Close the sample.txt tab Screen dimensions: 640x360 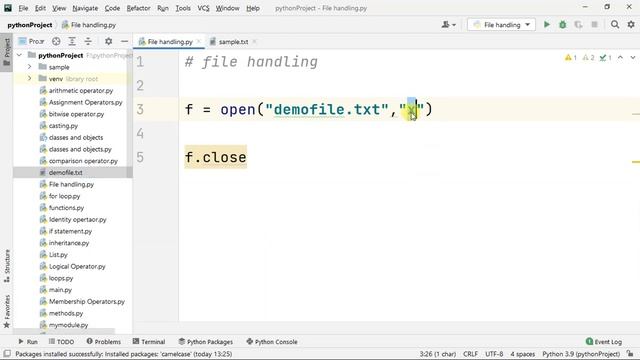tap(254, 41)
